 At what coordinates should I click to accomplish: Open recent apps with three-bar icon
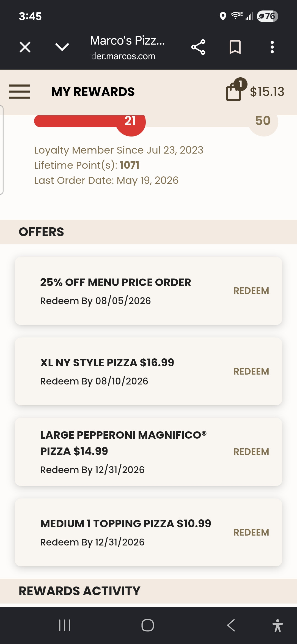coord(65,625)
